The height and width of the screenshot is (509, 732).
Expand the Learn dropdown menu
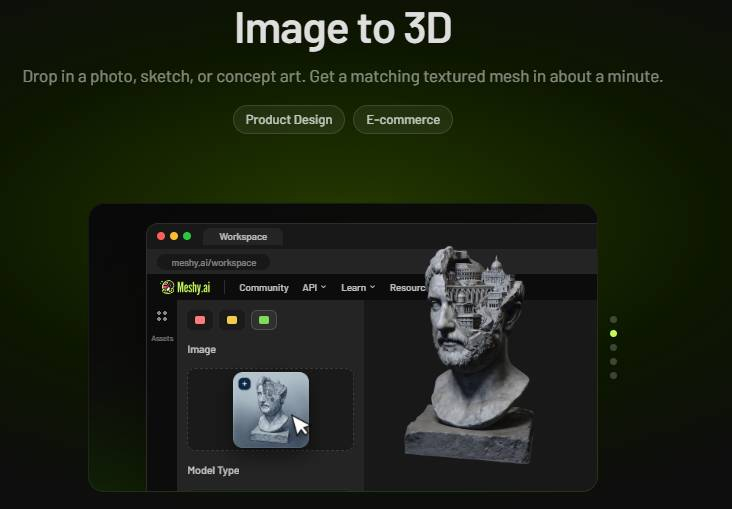coord(358,288)
